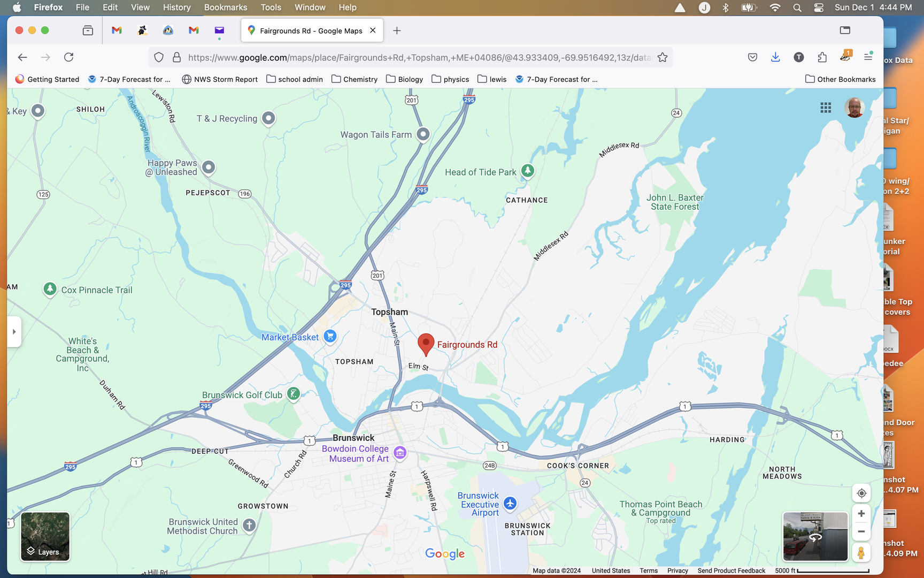Screen dimensions: 924x578
Task: Click the Brunswick Executive Airport marker
Action: tap(510, 504)
